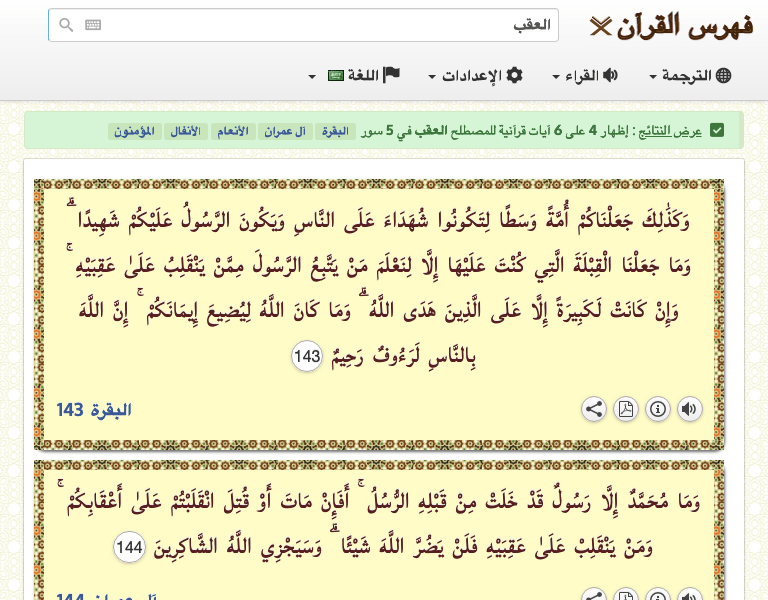768x600 pixels.
Task: Export Al-Baqarah verse 143 as PDF
Action: pos(626,409)
